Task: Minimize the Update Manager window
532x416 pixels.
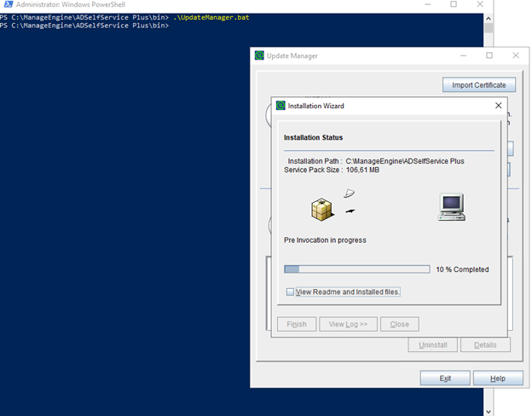Action: click(x=463, y=55)
